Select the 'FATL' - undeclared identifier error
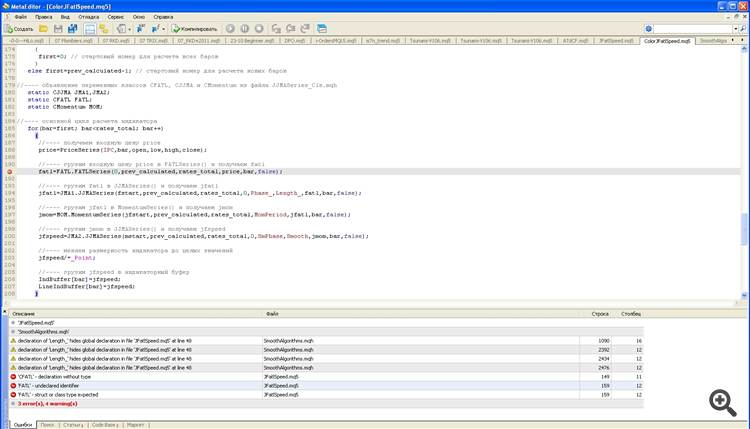This screenshot has height=429, width=750. click(327, 385)
